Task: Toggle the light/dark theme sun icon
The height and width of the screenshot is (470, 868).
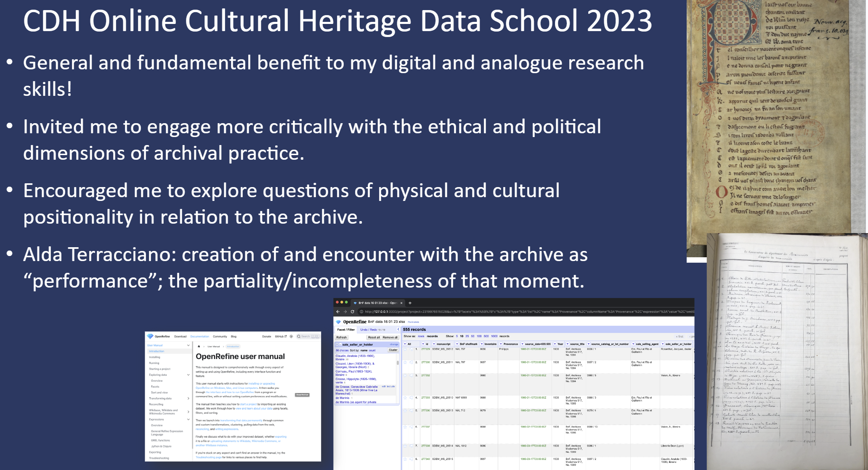Action: click(291, 336)
